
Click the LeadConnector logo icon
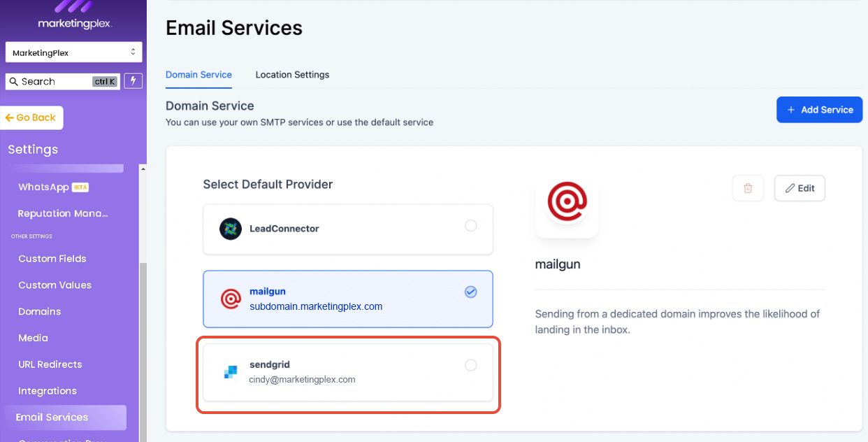[231, 229]
